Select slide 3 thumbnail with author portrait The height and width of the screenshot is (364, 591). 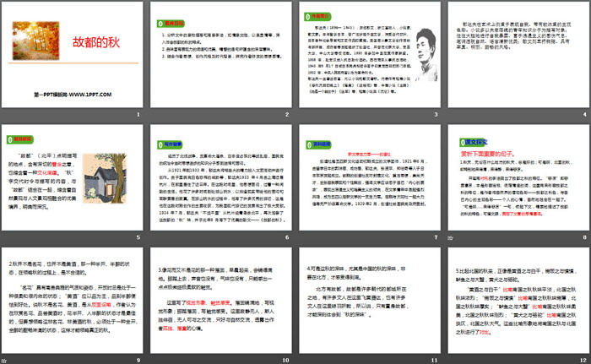[370, 55]
